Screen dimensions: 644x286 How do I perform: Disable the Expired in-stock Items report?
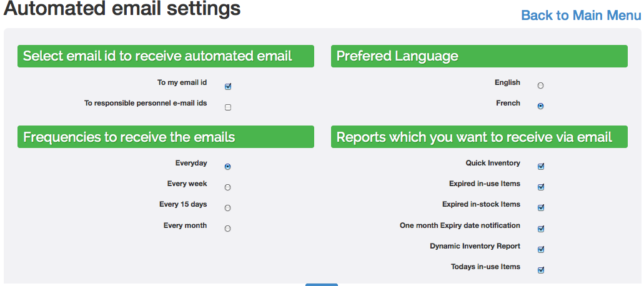(x=541, y=208)
